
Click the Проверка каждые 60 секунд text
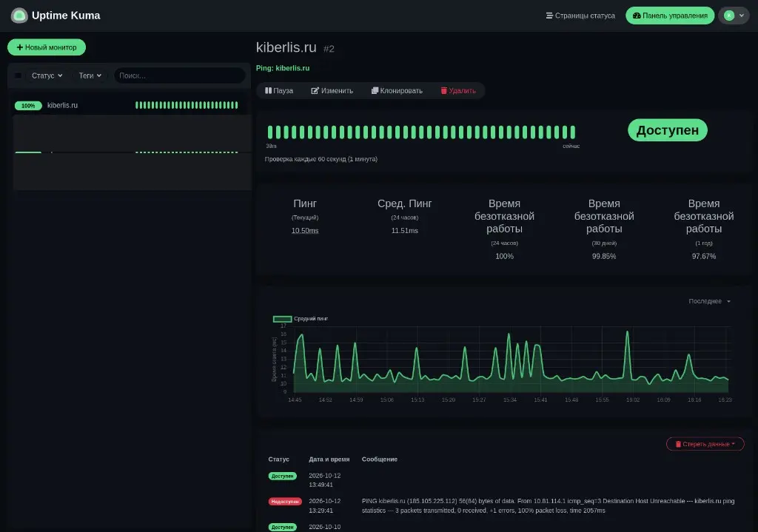(x=321, y=159)
